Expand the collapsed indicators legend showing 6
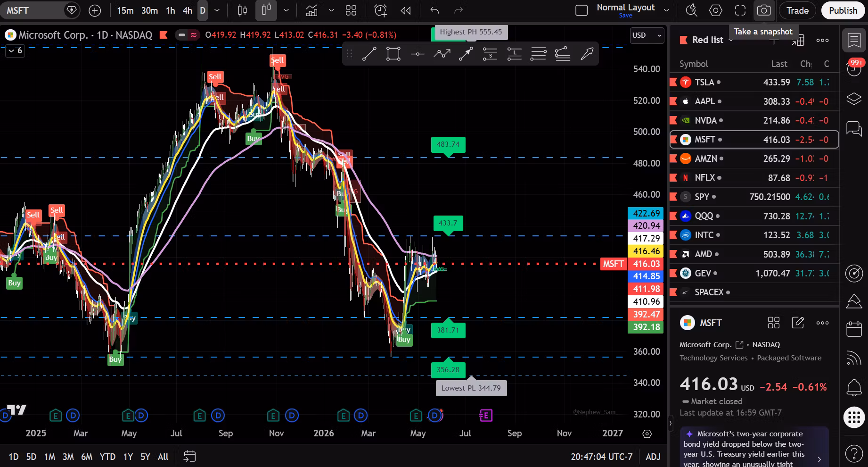The image size is (868, 467). click(x=15, y=50)
